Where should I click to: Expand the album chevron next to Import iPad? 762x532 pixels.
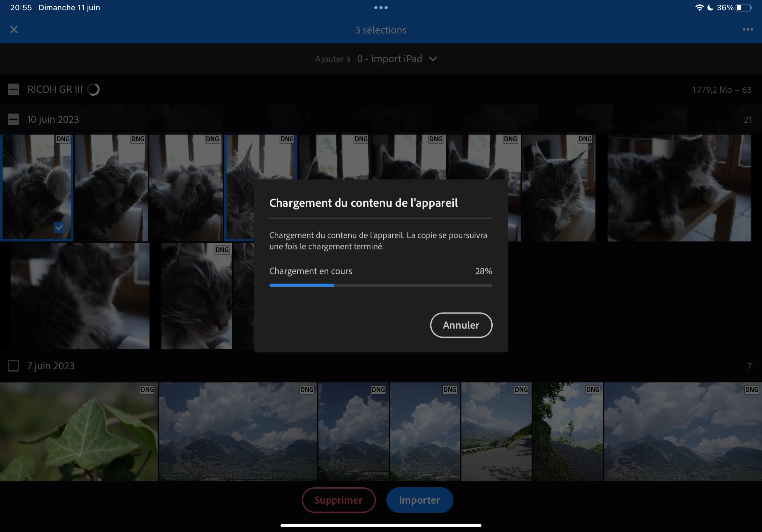tap(433, 59)
